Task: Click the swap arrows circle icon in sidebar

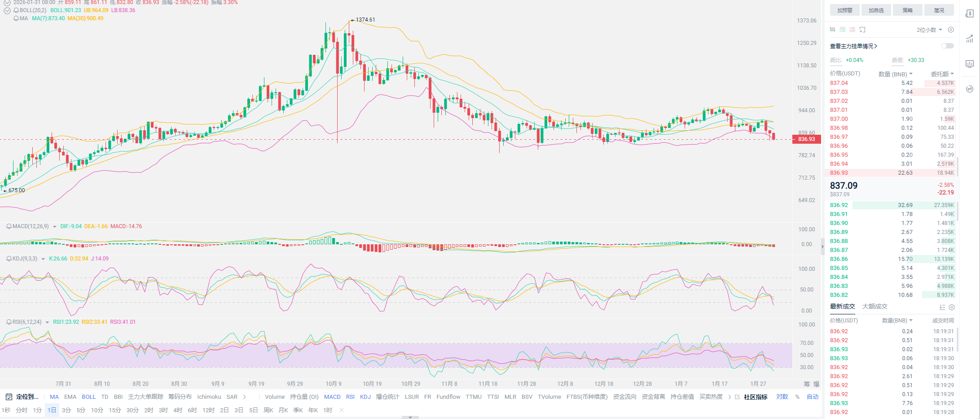Action: tap(969, 88)
